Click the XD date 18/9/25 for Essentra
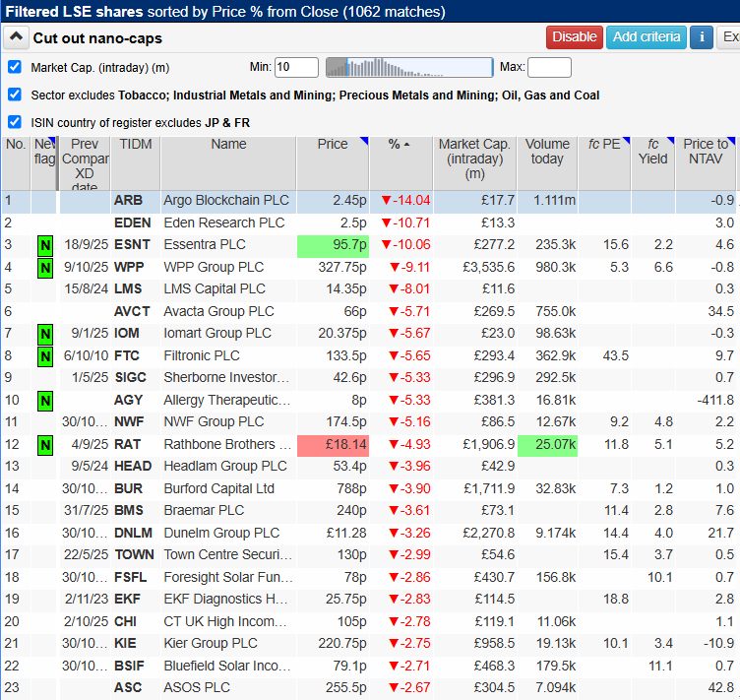This screenshot has width=740, height=700. (x=87, y=244)
